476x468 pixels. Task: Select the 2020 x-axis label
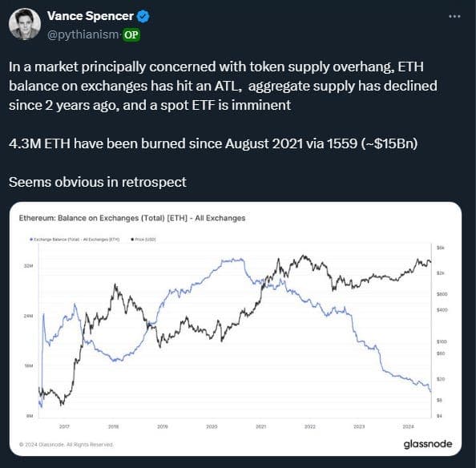pos(212,426)
